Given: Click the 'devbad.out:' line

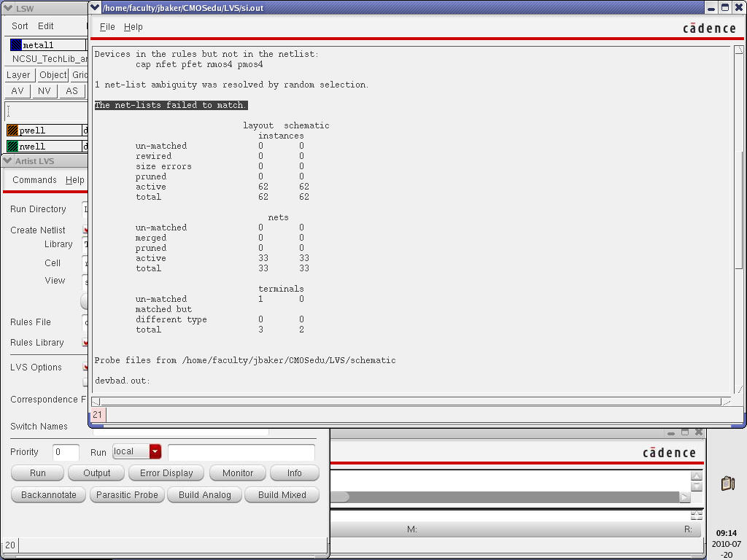Looking at the screenshot, I should [123, 381].
